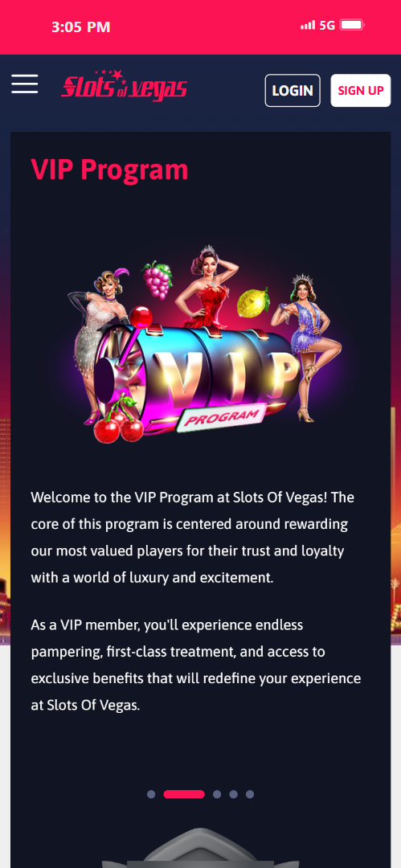Click the VIP Program banner image
Viewport: 401px width, 868px height.
[x=204, y=344]
